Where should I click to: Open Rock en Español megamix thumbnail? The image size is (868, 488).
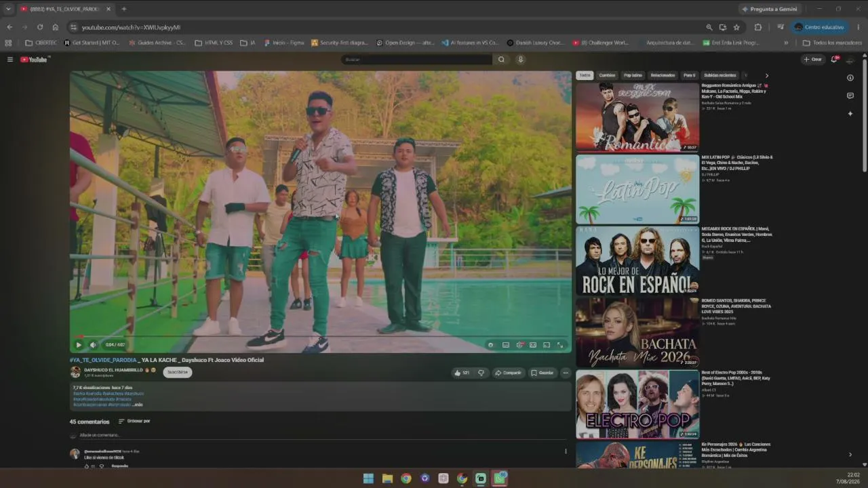(637, 261)
